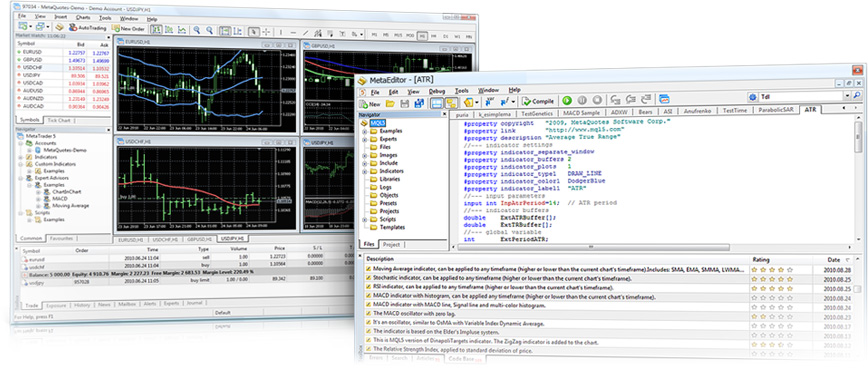
Task: Click the search magnifier icon in MetaEditor
Action: click(x=857, y=96)
